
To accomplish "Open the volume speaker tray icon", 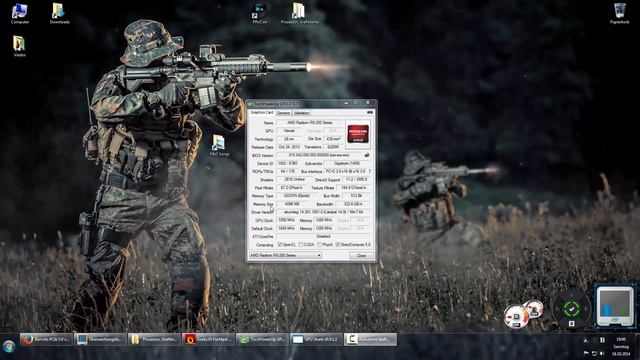I will click(602, 353).
